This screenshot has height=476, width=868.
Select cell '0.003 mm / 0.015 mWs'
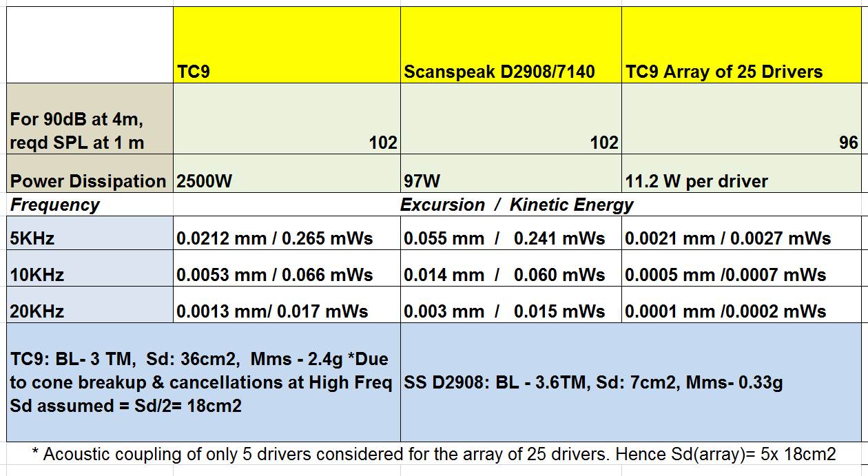(511, 304)
